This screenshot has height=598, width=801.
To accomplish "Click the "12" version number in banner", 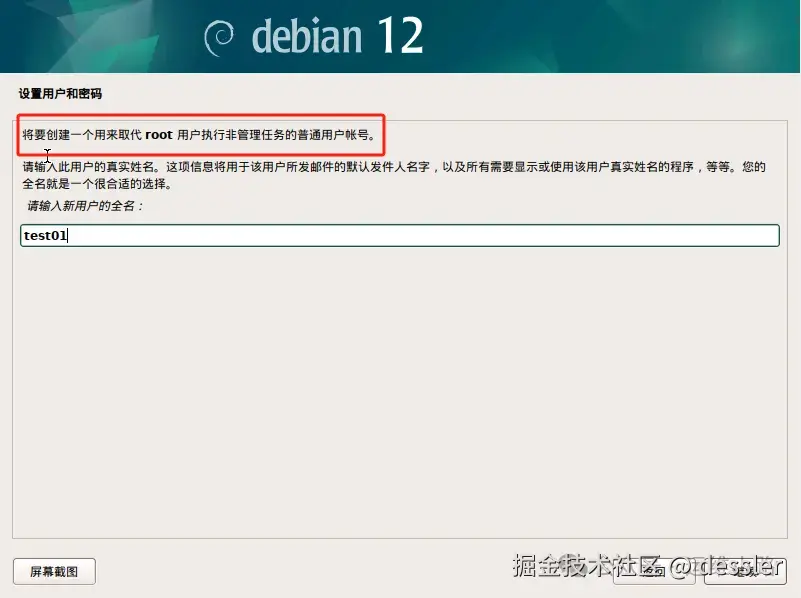I will [400, 35].
